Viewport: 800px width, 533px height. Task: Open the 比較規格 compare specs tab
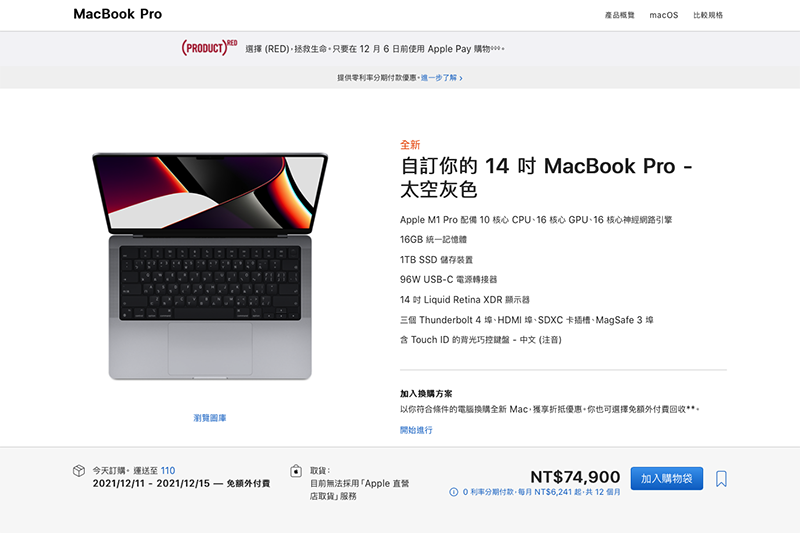click(708, 15)
